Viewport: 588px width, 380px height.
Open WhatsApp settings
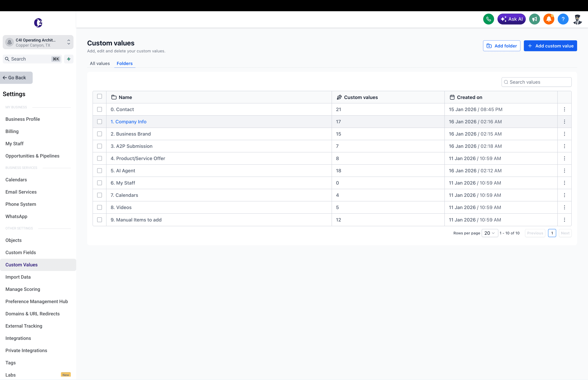16,216
